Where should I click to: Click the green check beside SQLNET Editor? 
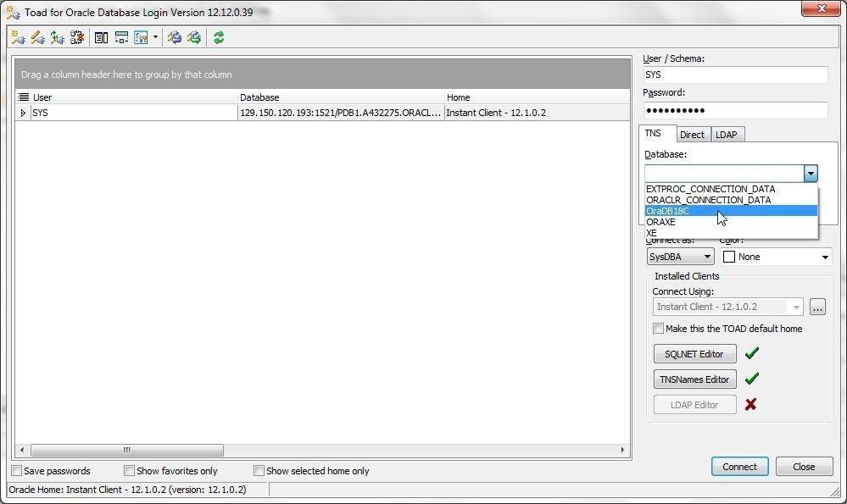pos(751,353)
